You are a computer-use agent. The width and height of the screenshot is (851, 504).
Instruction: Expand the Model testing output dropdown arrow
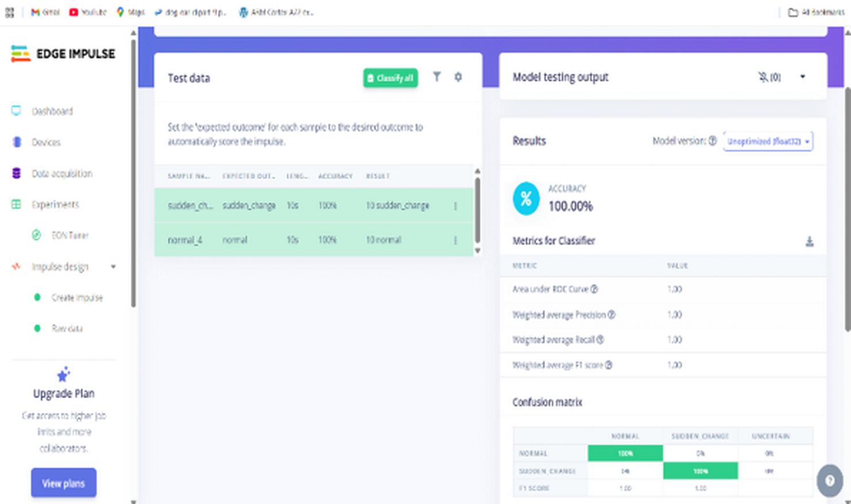coord(803,77)
